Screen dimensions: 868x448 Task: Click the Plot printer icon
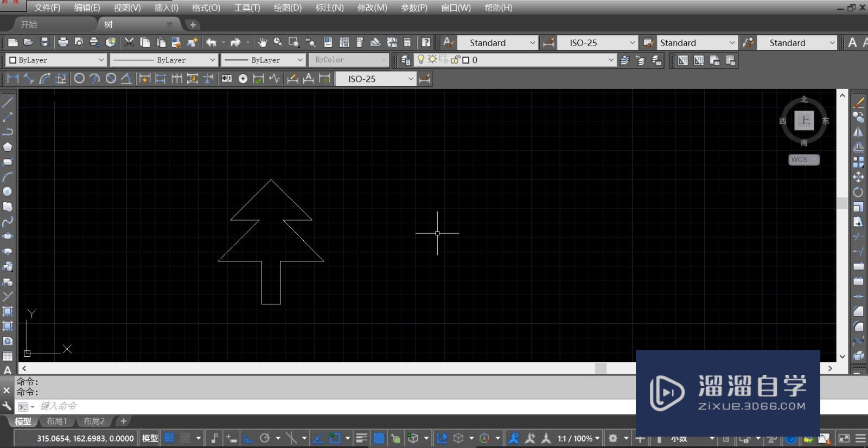coord(63,42)
